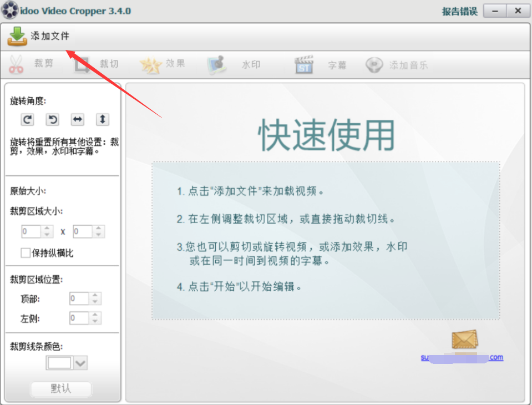
Task: Minimize the idoo Video Cropper window
Action: (x=495, y=11)
